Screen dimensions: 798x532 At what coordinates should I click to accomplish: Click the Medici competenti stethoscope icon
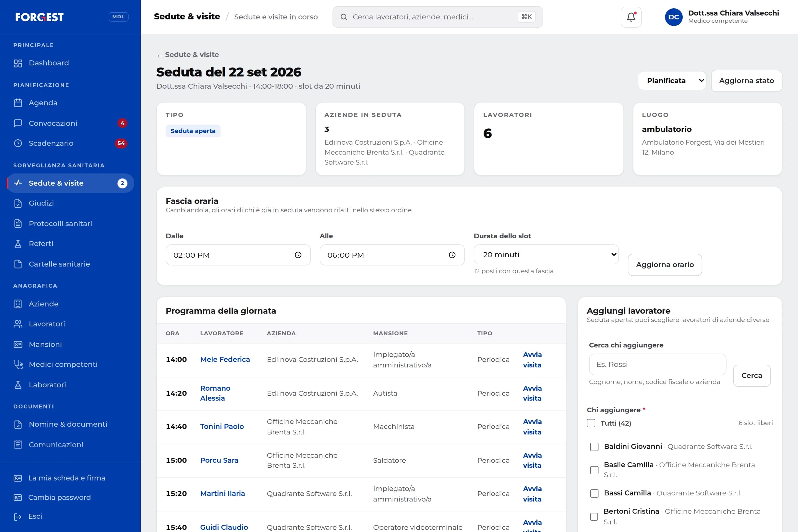18,364
